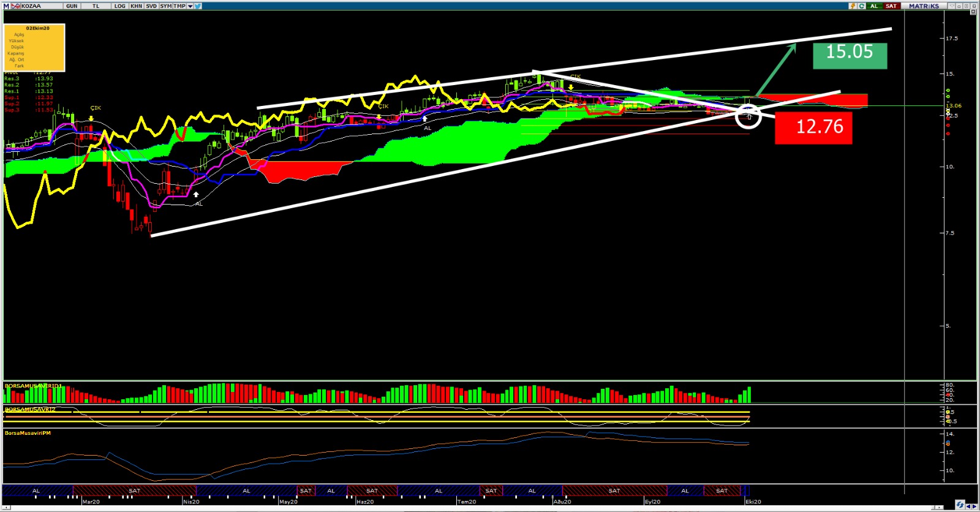Toggle the KHN chart option
Image resolution: width=980 pixels, height=512 pixels.
coord(136,6)
